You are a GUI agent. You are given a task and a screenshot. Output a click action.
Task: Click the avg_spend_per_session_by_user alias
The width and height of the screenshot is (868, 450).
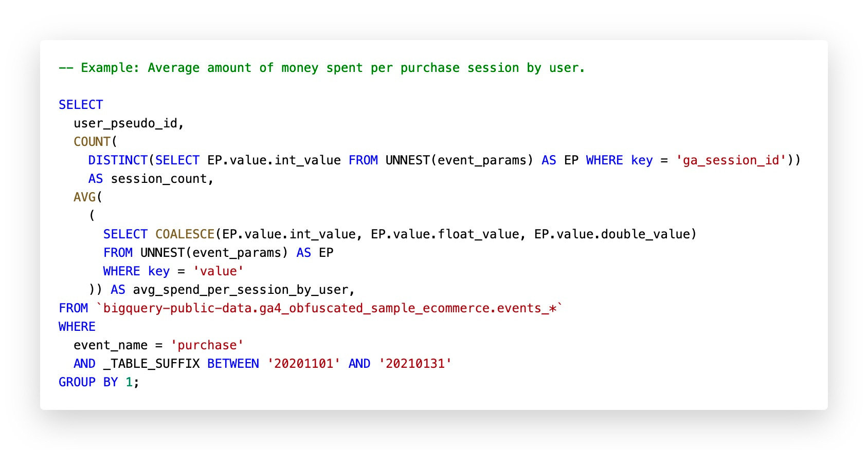(x=241, y=290)
